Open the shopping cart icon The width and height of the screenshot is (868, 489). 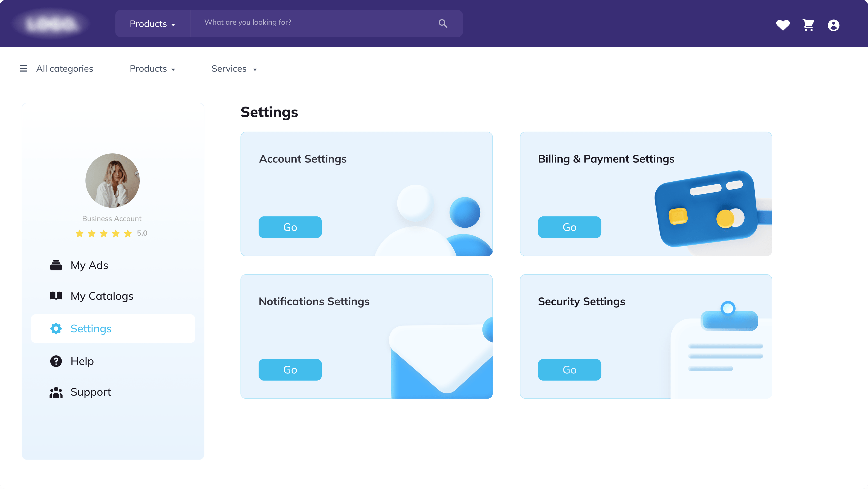(x=808, y=25)
